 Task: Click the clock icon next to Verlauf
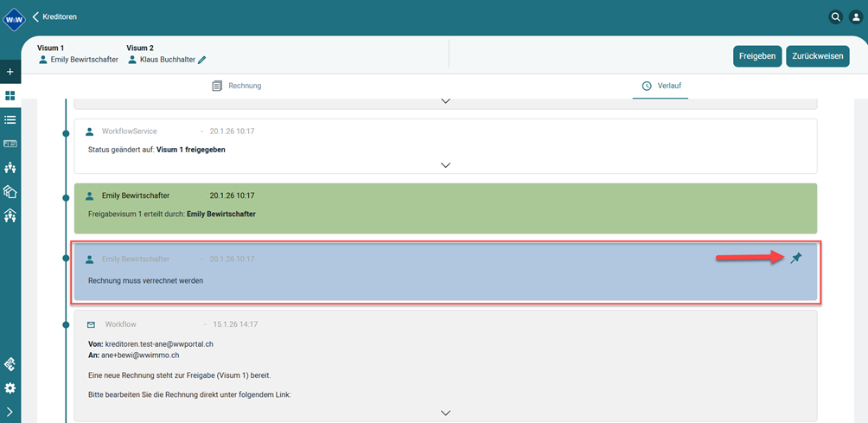pyautogui.click(x=647, y=86)
